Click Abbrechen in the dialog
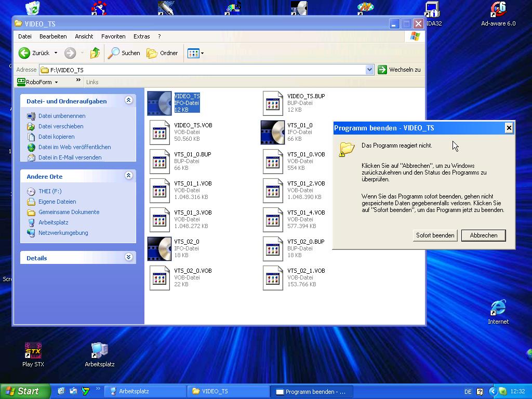Viewport: 532px width, 399px height. point(484,235)
